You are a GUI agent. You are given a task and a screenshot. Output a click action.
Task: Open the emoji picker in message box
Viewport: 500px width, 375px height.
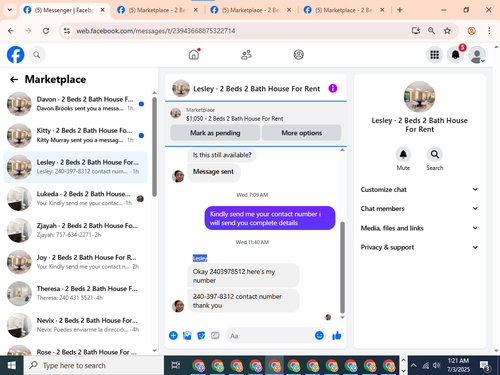coord(319,335)
